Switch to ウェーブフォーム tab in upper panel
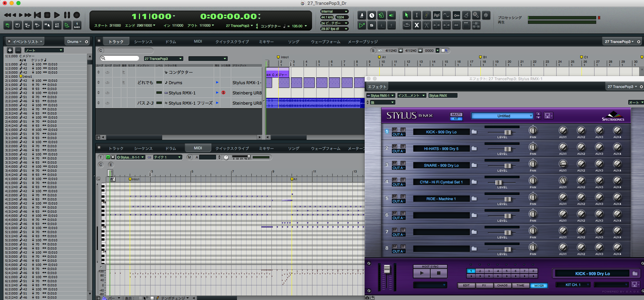Screen dimensions: 644x300 tap(325, 42)
